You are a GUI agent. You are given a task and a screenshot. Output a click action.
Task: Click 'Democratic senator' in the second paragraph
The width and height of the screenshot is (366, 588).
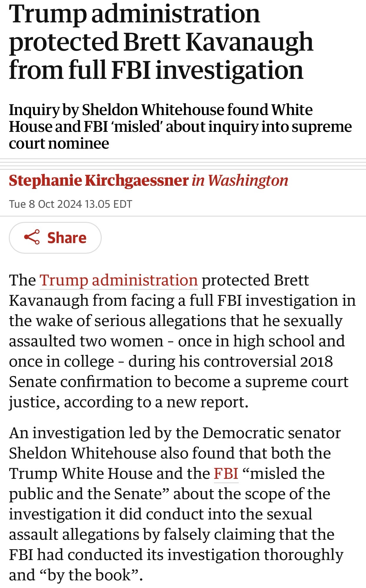click(271, 433)
